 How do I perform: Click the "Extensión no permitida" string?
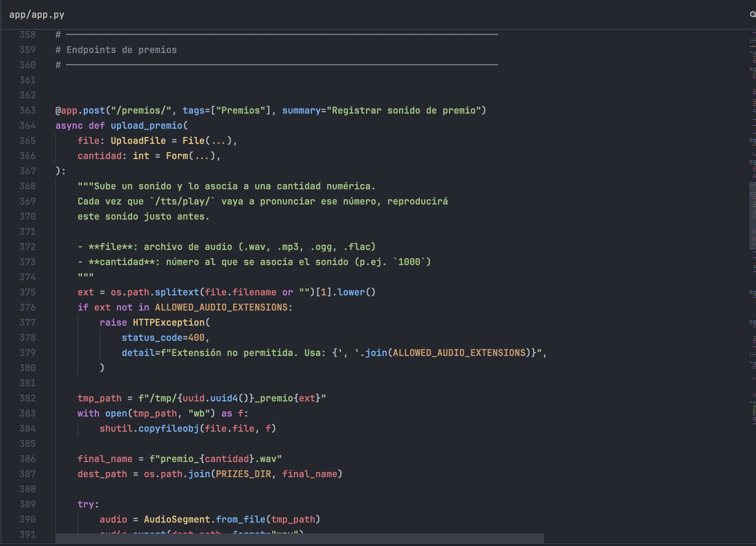[x=232, y=353]
